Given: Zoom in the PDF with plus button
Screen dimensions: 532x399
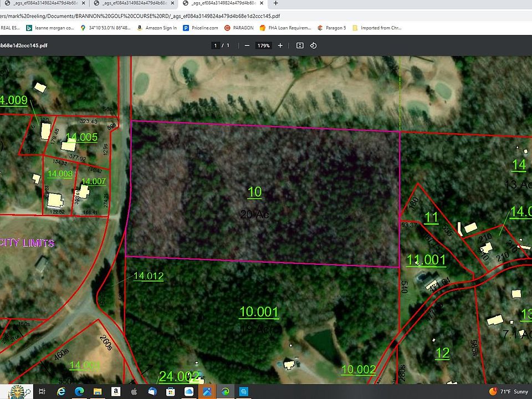Looking at the screenshot, I should pyautogui.click(x=280, y=45).
